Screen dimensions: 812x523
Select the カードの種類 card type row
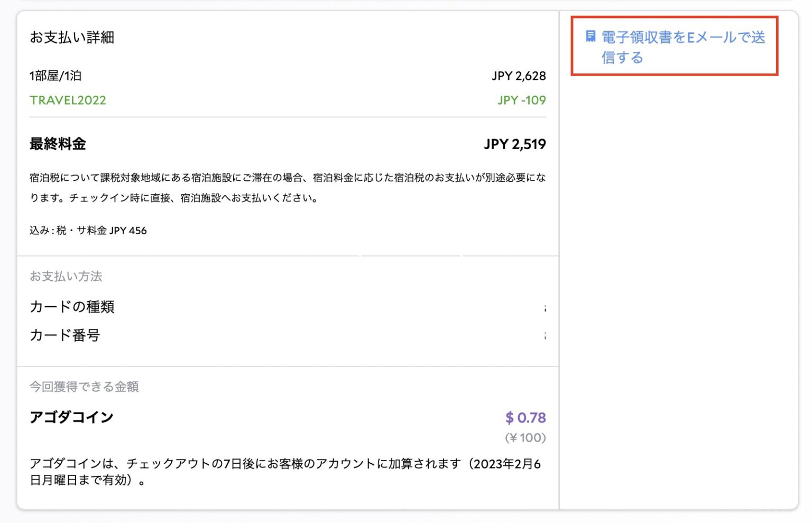[72, 307]
